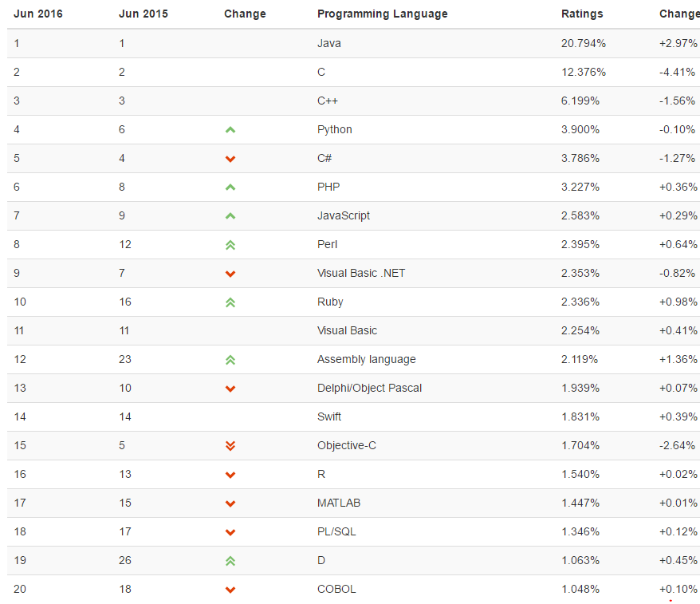Click the red down arrow beside C#
This screenshot has width=700, height=604.
click(x=230, y=159)
